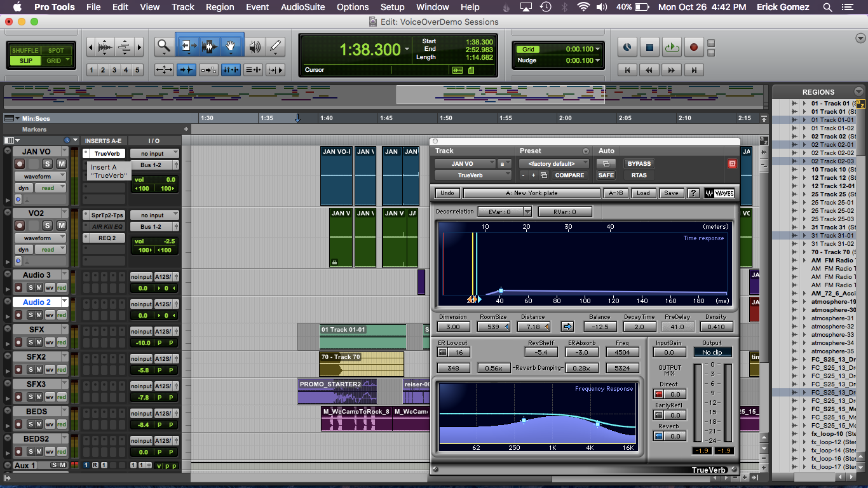
Task: Mute the VO2 track
Action: (x=61, y=226)
